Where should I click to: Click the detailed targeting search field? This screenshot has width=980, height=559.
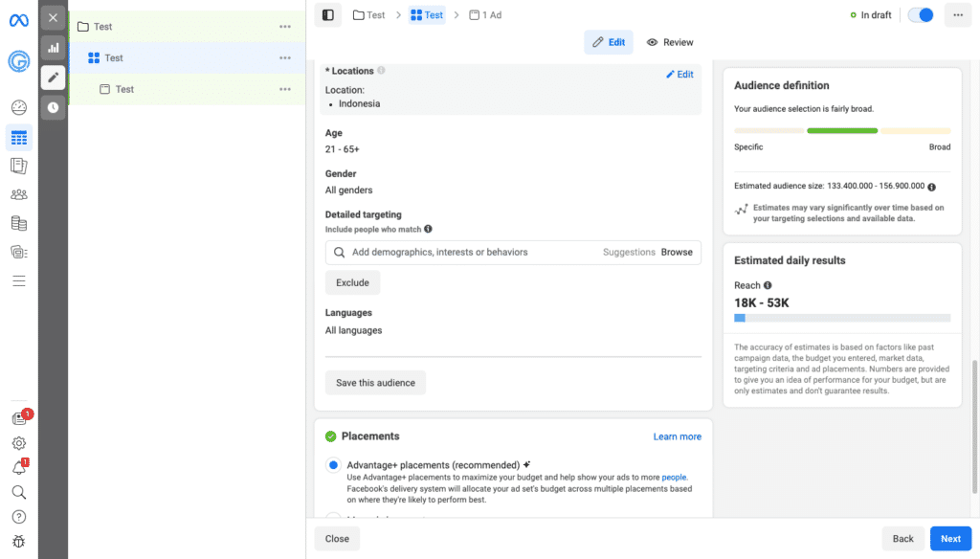[513, 253]
